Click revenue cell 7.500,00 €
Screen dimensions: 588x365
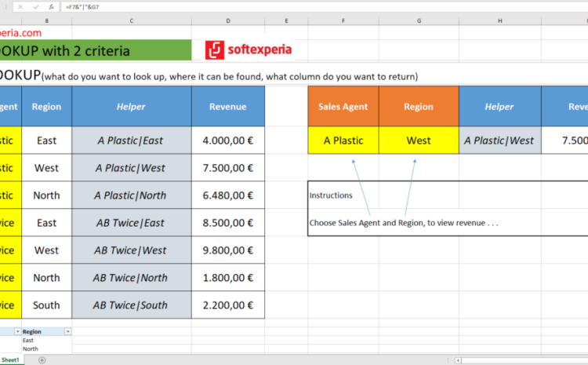(228, 168)
